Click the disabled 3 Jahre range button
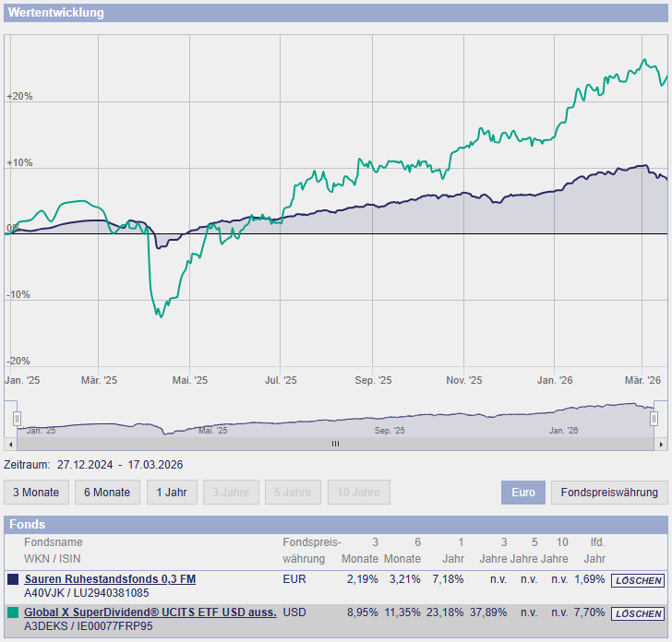Screen dimensions: 672x642 [232, 493]
